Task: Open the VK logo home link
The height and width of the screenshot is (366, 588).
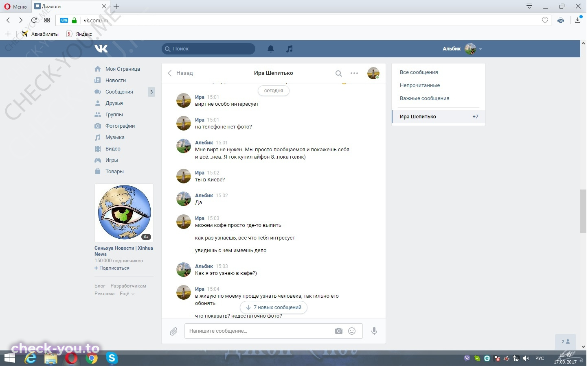Action: tap(101, 49)
